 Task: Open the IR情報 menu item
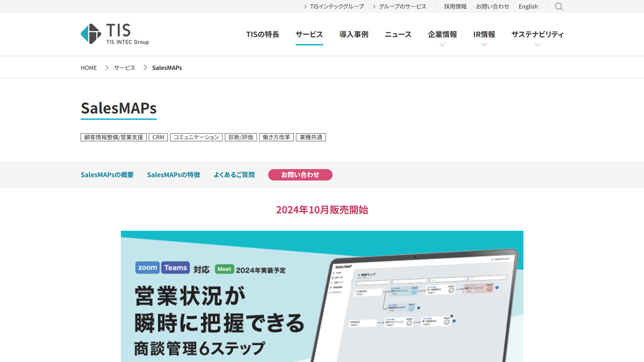(484, 34)
